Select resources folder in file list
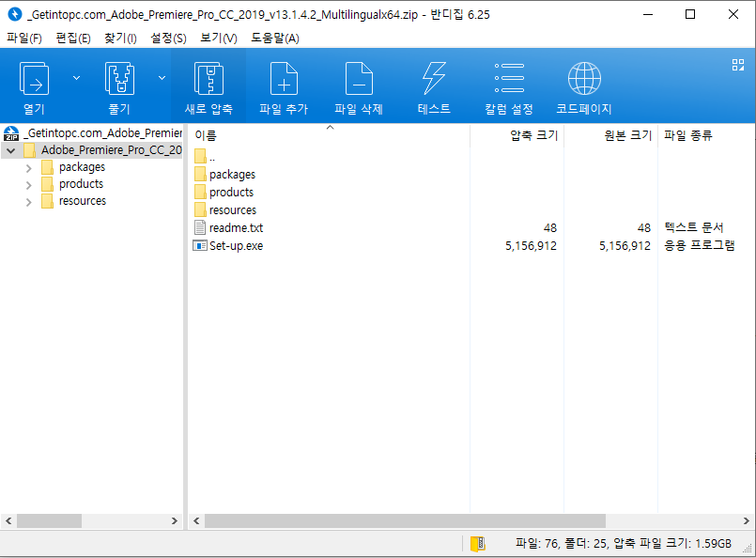Screen dimensions: 756x558 tap(232, 210)
